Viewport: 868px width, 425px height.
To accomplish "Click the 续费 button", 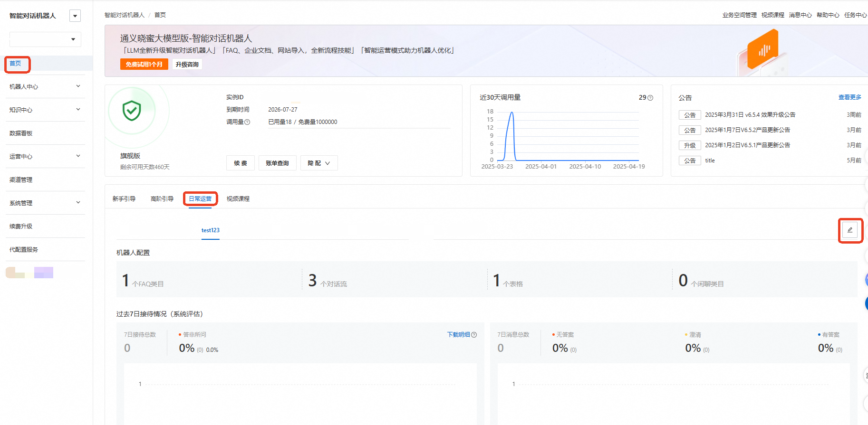I will click(241, 163).
